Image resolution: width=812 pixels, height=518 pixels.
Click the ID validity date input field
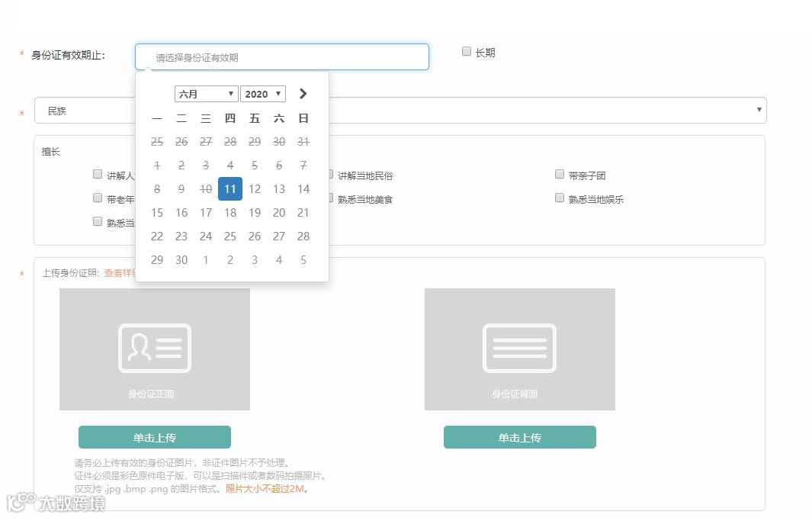tap(282, 57)
